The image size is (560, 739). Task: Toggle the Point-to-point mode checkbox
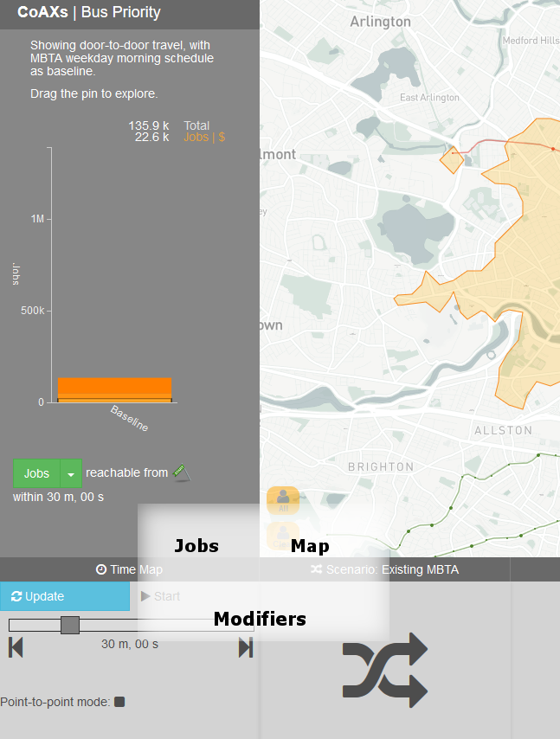(x=119, y=702)
